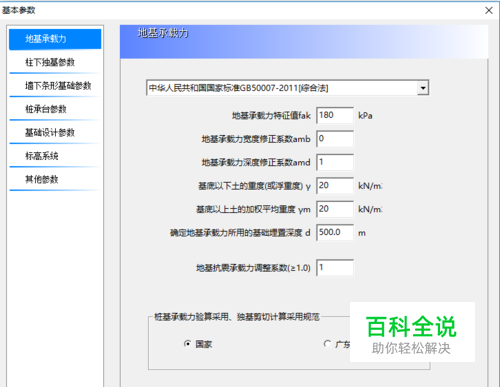This screenshot has width=500, height=387.
Task: Click the 宽度修正系数 amb input field
Action: tap(335, 139)
